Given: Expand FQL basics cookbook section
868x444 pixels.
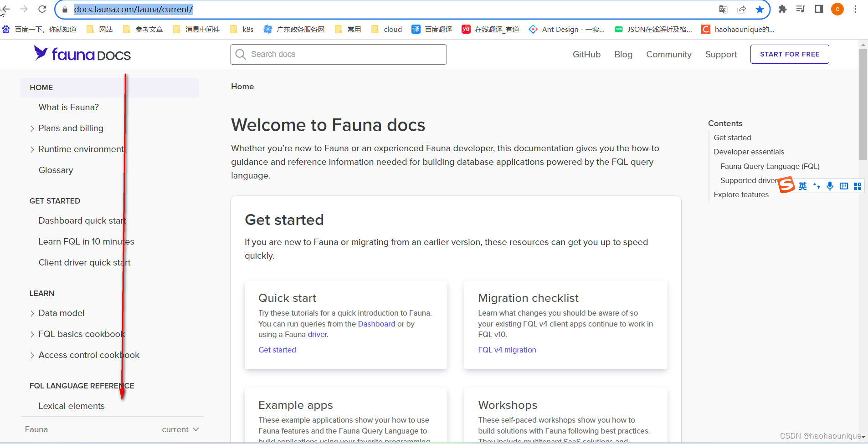Looking at the screenshot, I should tap(32, 334).
